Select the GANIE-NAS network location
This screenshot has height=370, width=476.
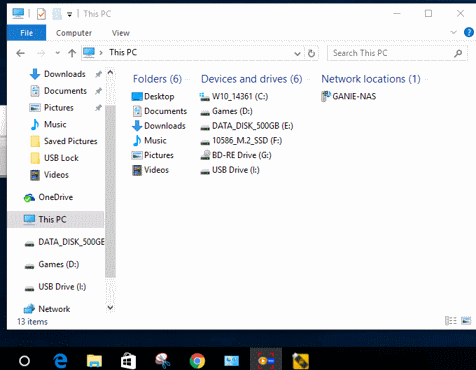pos(349,96)
